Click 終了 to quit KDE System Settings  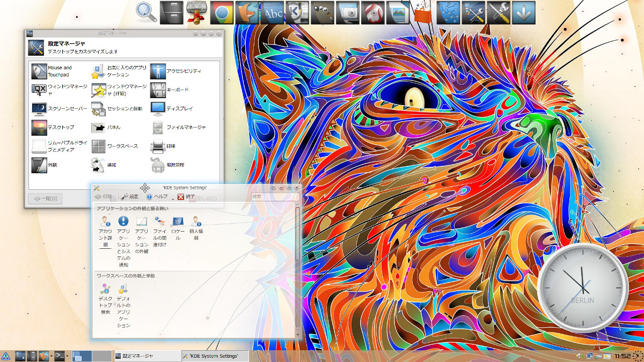(186, 197)
